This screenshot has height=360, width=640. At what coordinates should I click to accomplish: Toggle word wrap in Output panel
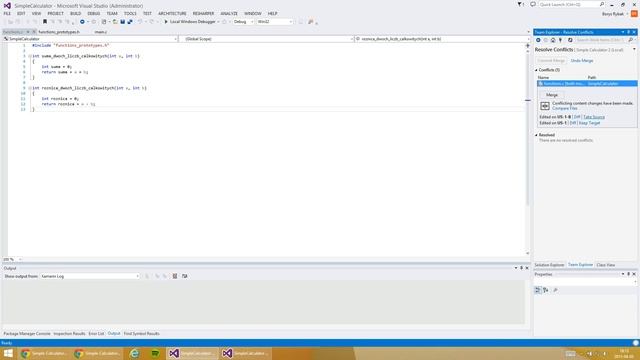pos(185,276)
